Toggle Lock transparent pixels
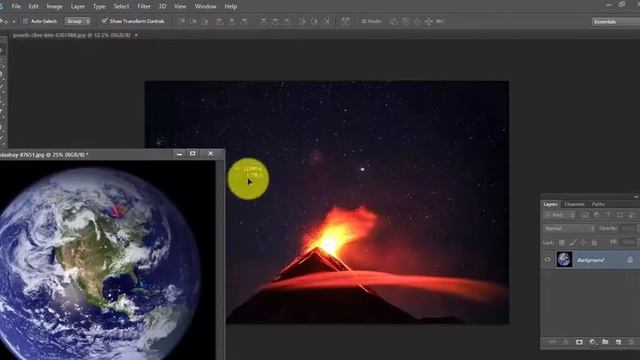The height and width of the screenshot is (360, 640). [x=562, y=242]
